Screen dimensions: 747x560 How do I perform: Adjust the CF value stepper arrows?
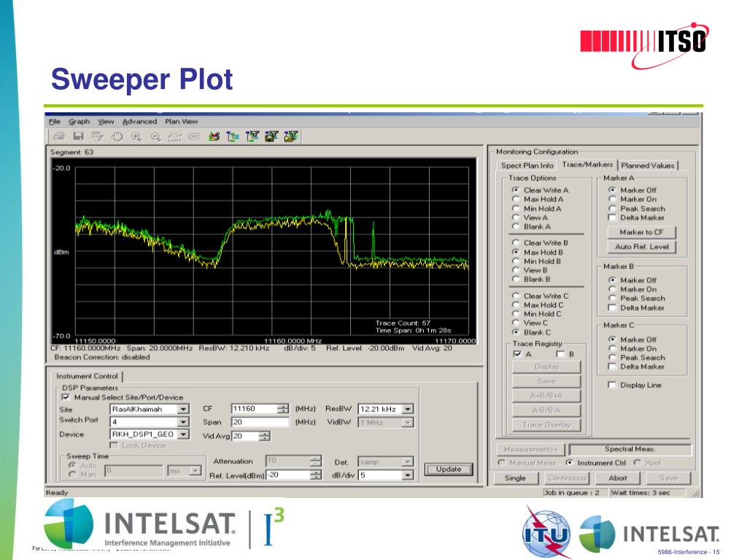click(283, 408)
